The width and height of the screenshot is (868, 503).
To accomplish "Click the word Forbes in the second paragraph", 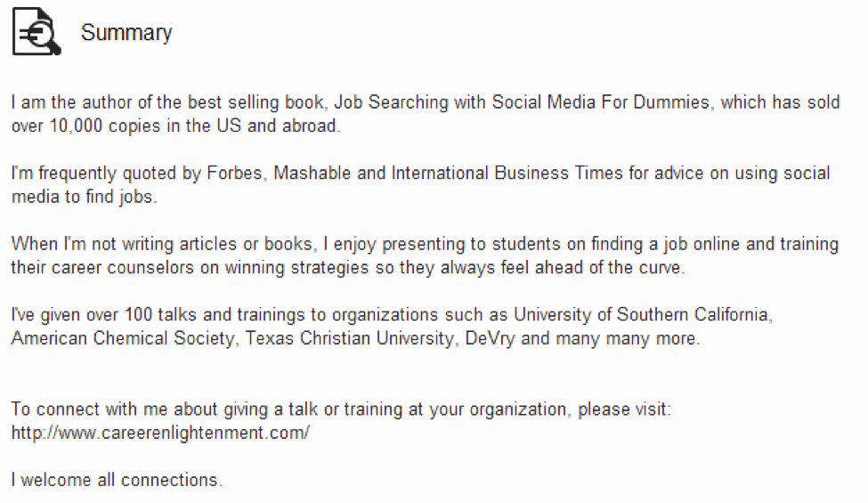I will tap(234, 174).
